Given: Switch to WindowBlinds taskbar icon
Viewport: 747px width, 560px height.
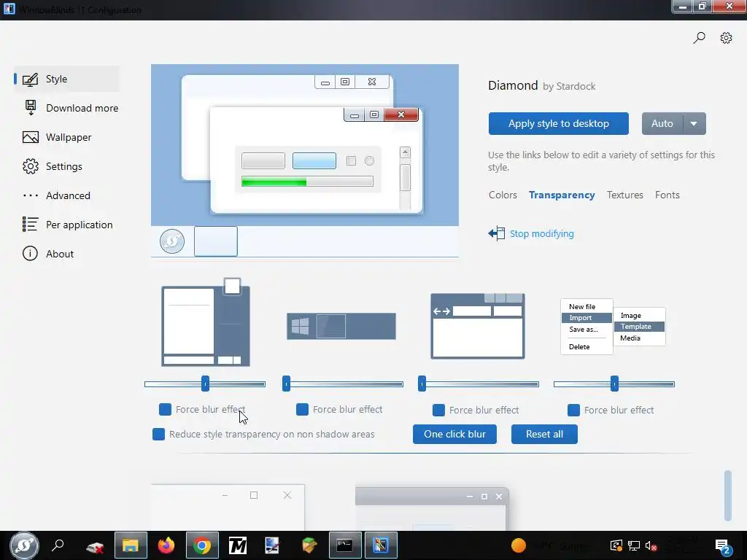Looking at the screenshot, I should pyautogui.click(x=381, y=545).
